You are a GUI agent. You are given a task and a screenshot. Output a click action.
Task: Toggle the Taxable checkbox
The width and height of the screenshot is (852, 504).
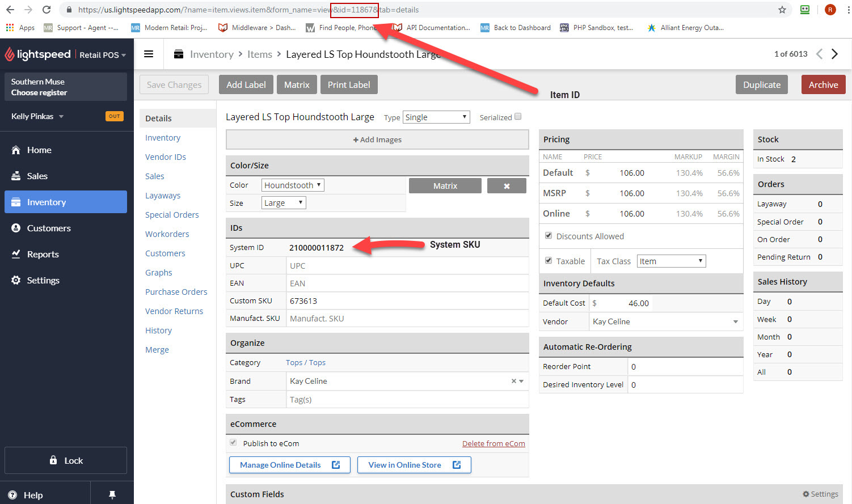(549, 260)
